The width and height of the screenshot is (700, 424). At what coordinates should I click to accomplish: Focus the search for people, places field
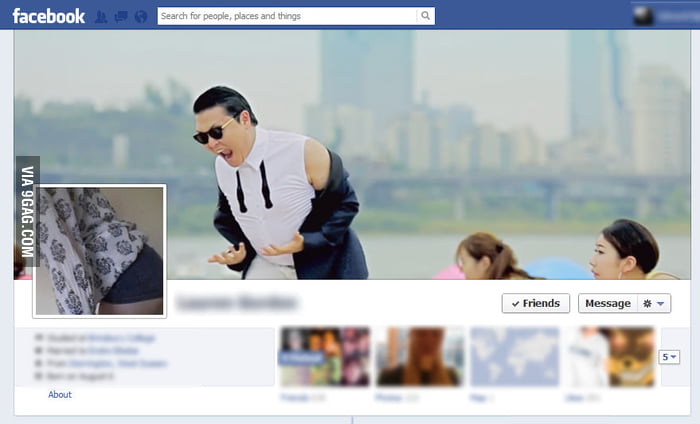click(x=285, y=16)
